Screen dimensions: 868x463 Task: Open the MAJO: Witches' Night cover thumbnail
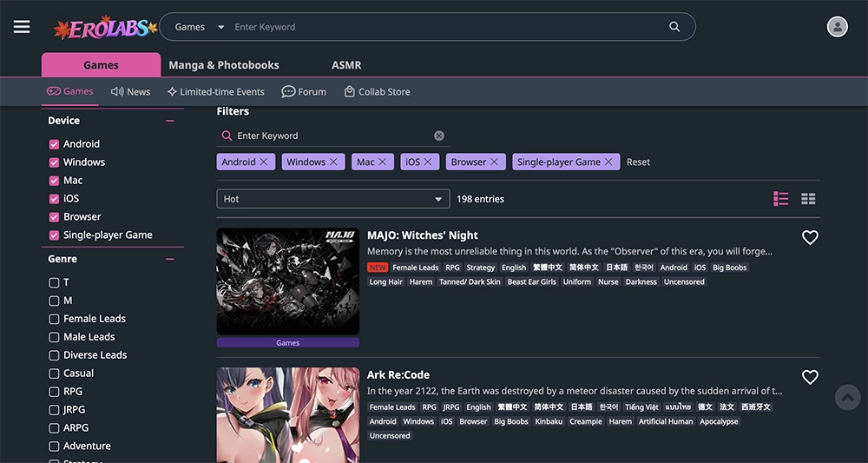[x=288, y=281]
